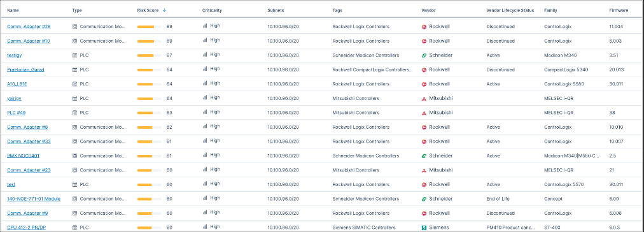Image resolution: width=644 pixels, height=232 pixels.
Task: Click the Communication Module icon in Comm. Adapter #26 row
Action: [74, 26]
